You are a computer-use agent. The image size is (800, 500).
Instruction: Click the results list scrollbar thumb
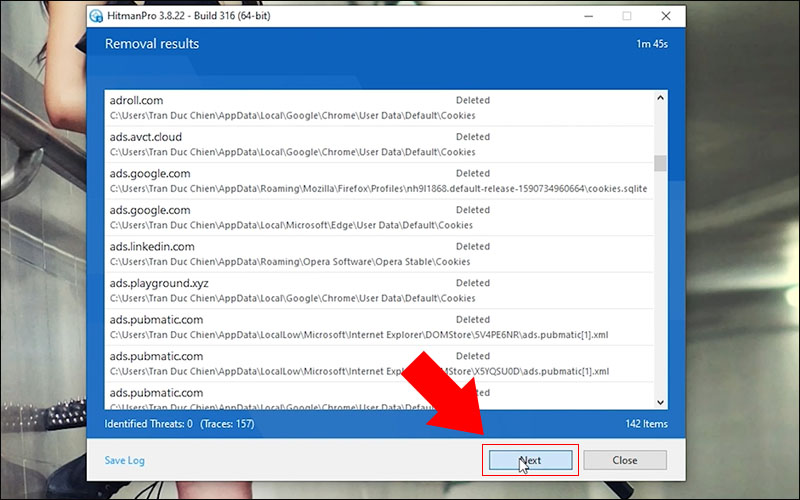(x=660, y=163)
